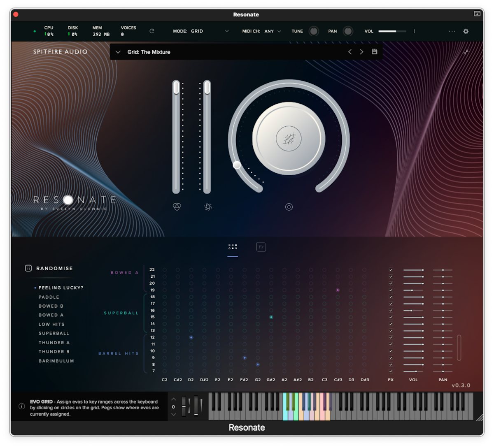The image size is (494, 448).
Task: Set pan slider for evo row 22
Action: (x=443, y=270)
